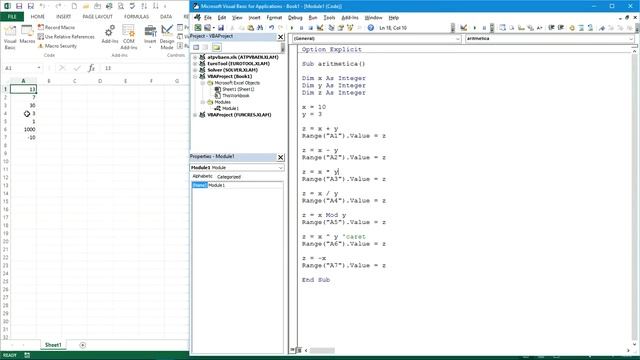This screenshot has width=640, height=360.
Task: Click the Design Mode icon in VBA toolbar
Action: pos(320,28)
